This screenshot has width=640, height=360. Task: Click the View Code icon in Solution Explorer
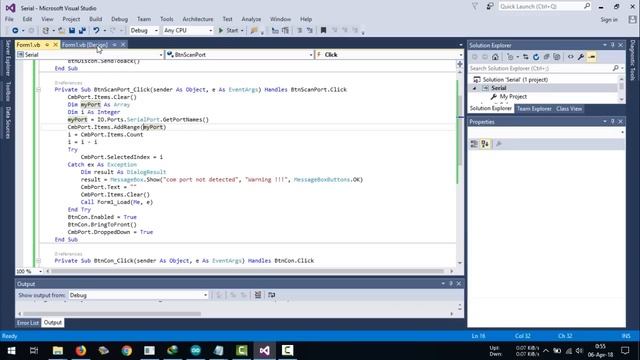(x=570, y=57)
